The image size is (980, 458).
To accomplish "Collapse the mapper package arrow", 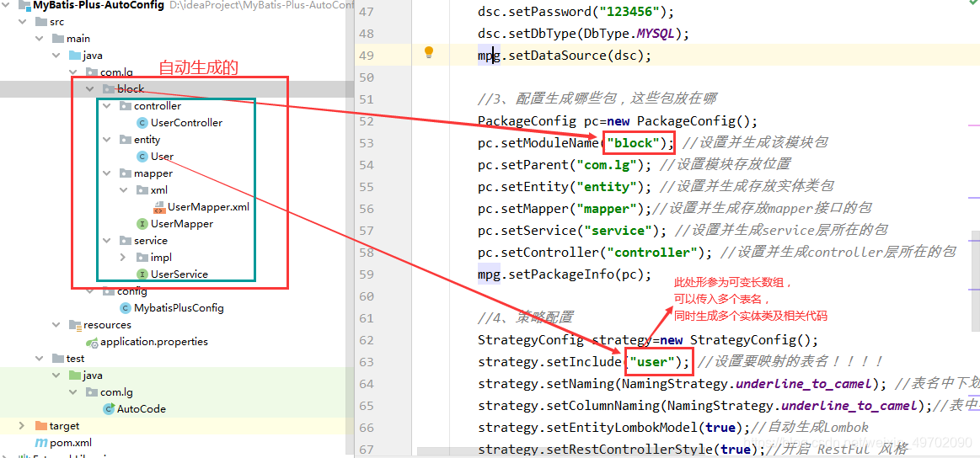I will click(107, 173).
